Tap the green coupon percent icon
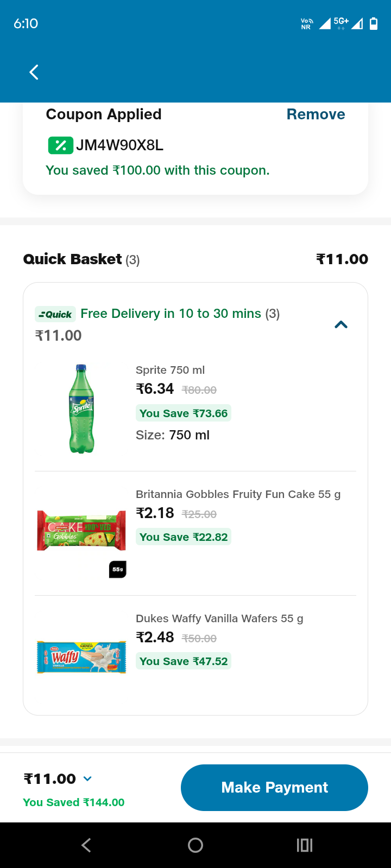 click(x=60, y=145)
